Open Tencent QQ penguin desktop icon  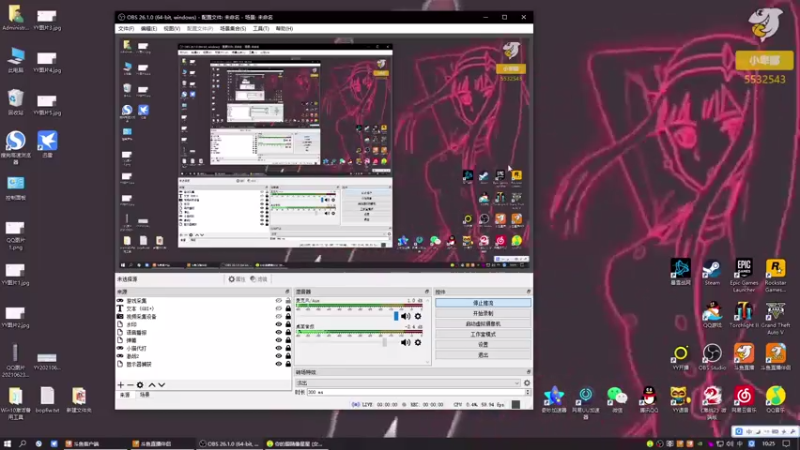648,399
